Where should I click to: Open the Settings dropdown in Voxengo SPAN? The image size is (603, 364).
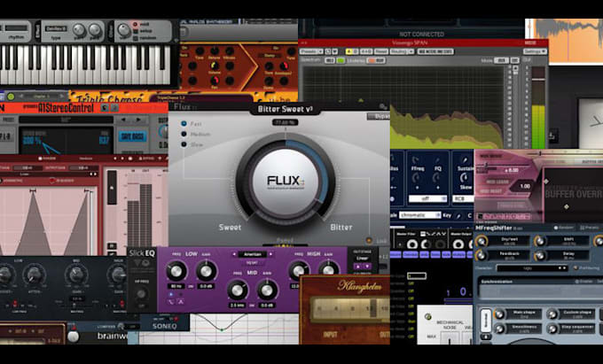[x=535, y=50]
